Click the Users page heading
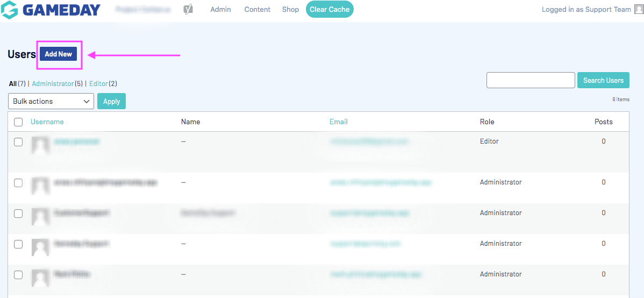 coord(22,54)
